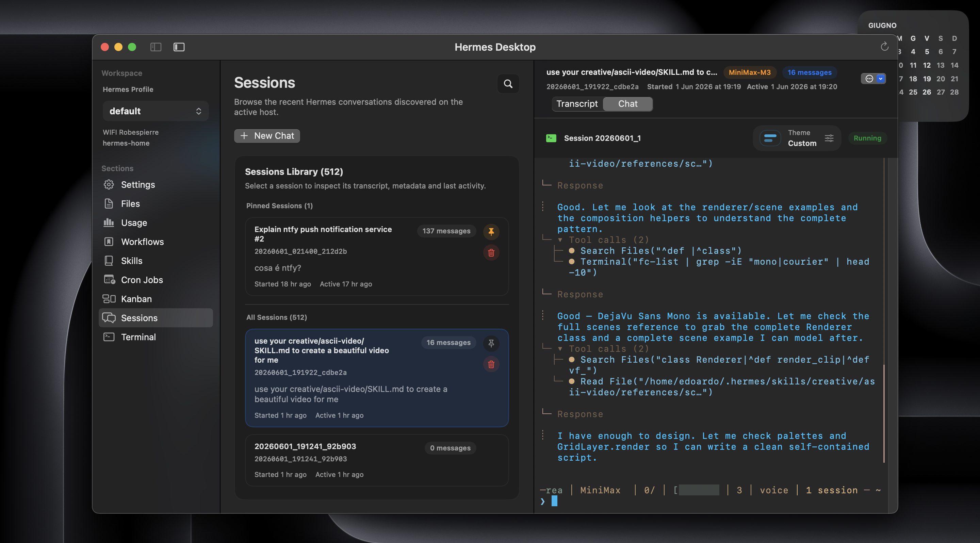
Task: Open the ellipsis actions menu
Action: click(873, 79)
